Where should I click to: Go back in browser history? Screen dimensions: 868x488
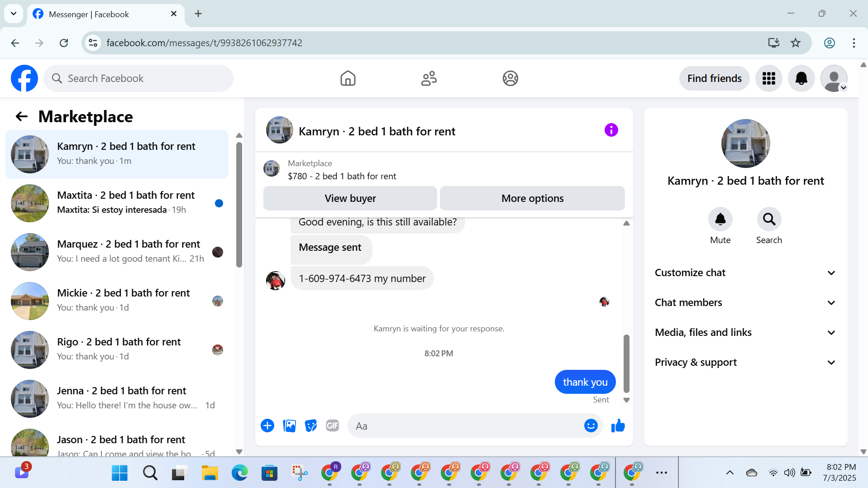15,43
